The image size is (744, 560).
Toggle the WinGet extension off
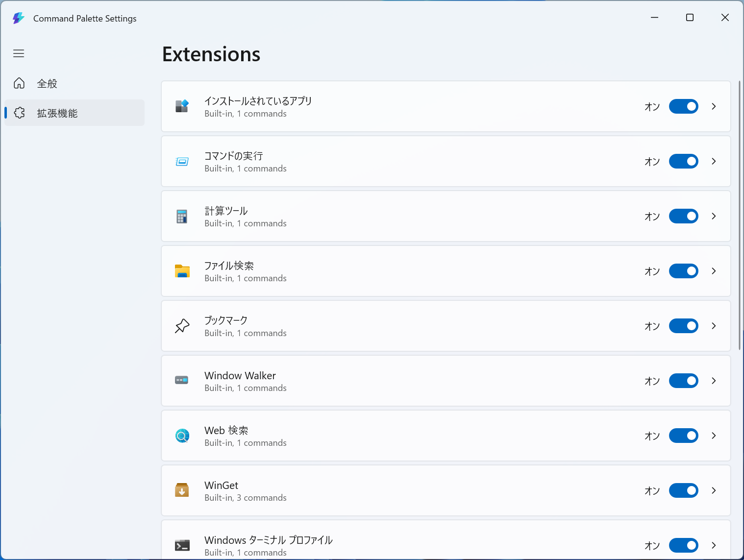683,490
